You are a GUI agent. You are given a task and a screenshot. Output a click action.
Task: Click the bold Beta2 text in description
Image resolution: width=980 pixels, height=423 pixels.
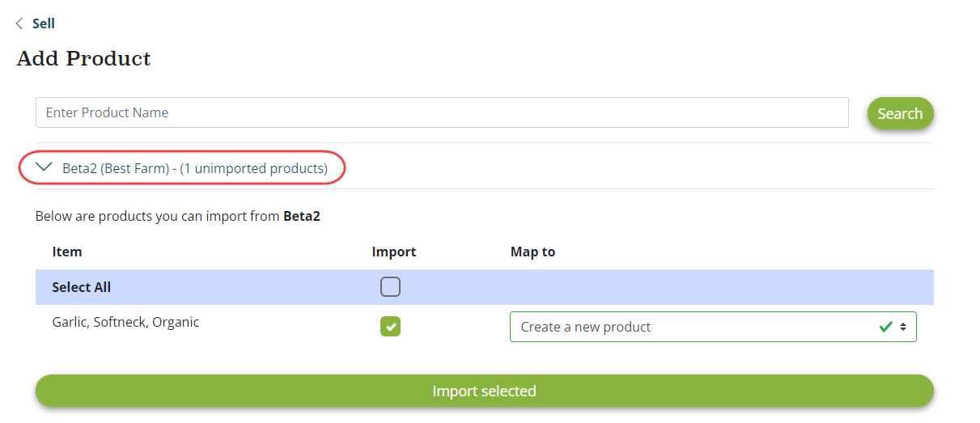[x=302, y=217]
